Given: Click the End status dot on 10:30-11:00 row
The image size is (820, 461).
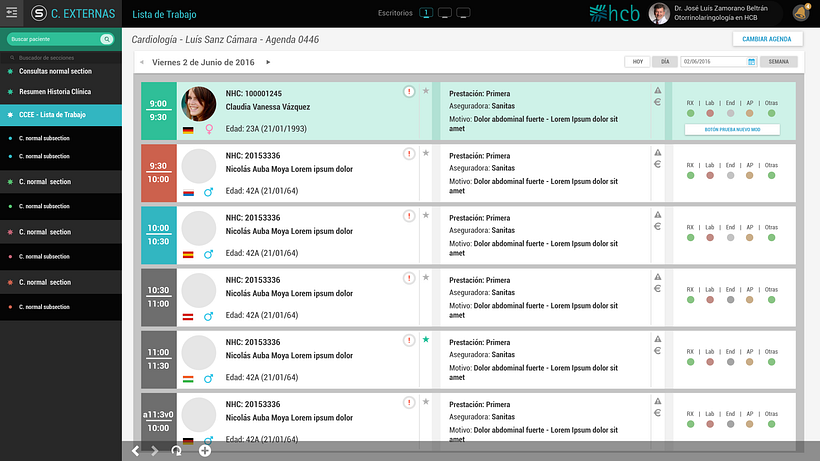Looking at the screenshot, I should 730,300.
